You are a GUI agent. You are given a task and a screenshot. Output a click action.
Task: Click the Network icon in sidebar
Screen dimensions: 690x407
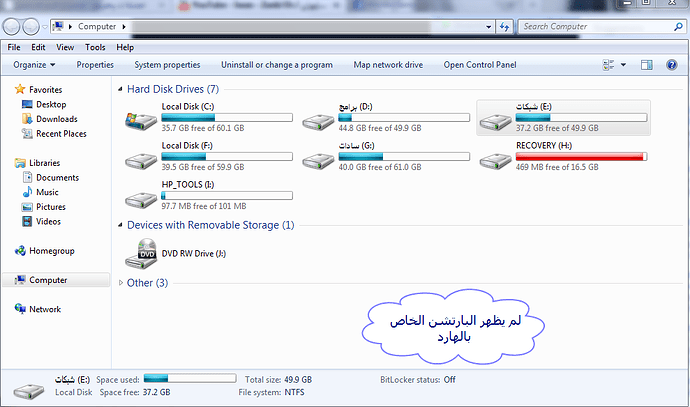tap(20, 309)
